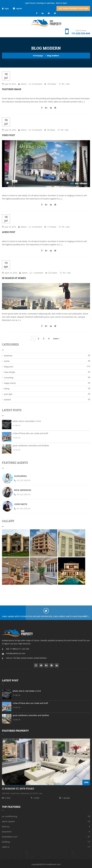Open the login link in the top bar

pos(5,8)
